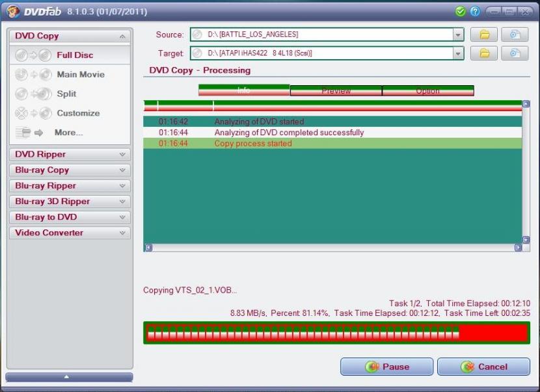Click the disc image button beside Source

coord(515,34)
